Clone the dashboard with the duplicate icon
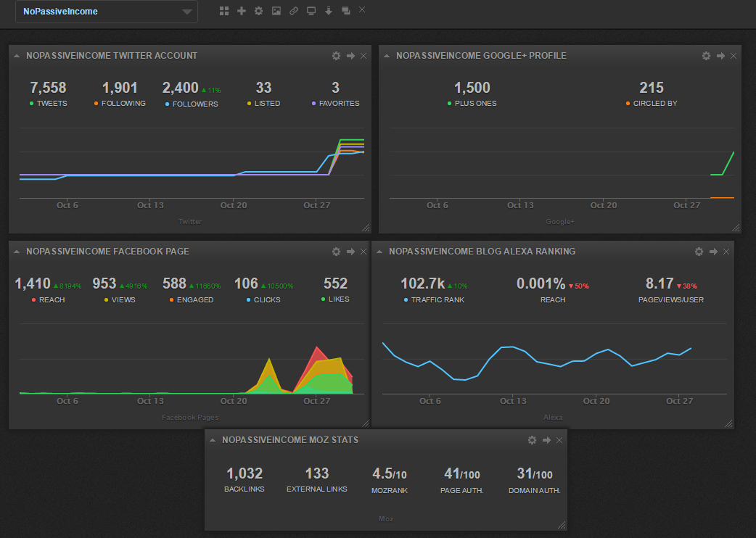 pyautogui.click(x=345, y=10)
